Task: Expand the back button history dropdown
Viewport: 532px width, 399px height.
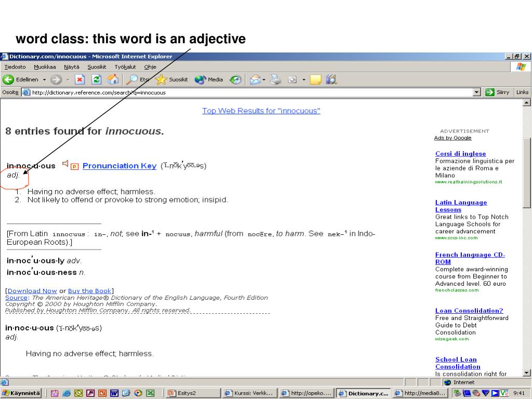Action: (x=44, y=79)
